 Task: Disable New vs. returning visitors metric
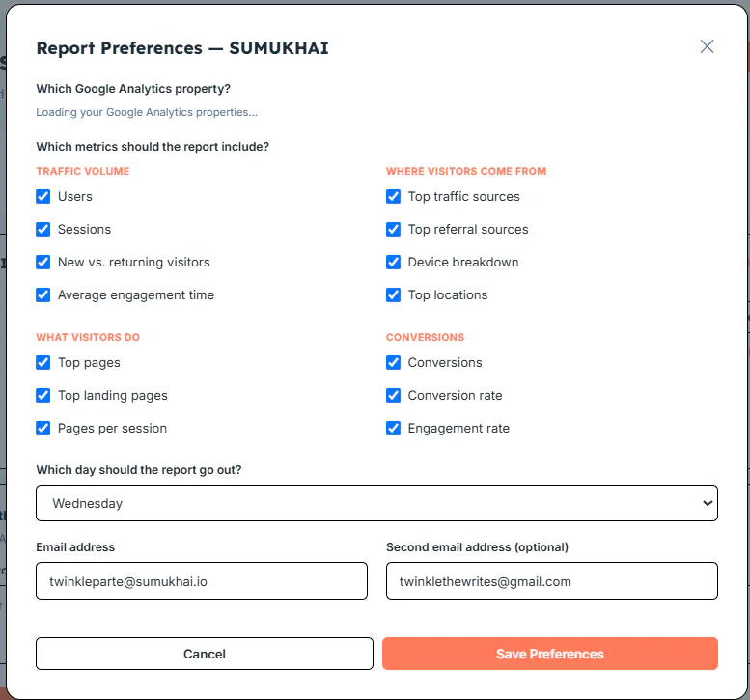(x=43, y=263)
